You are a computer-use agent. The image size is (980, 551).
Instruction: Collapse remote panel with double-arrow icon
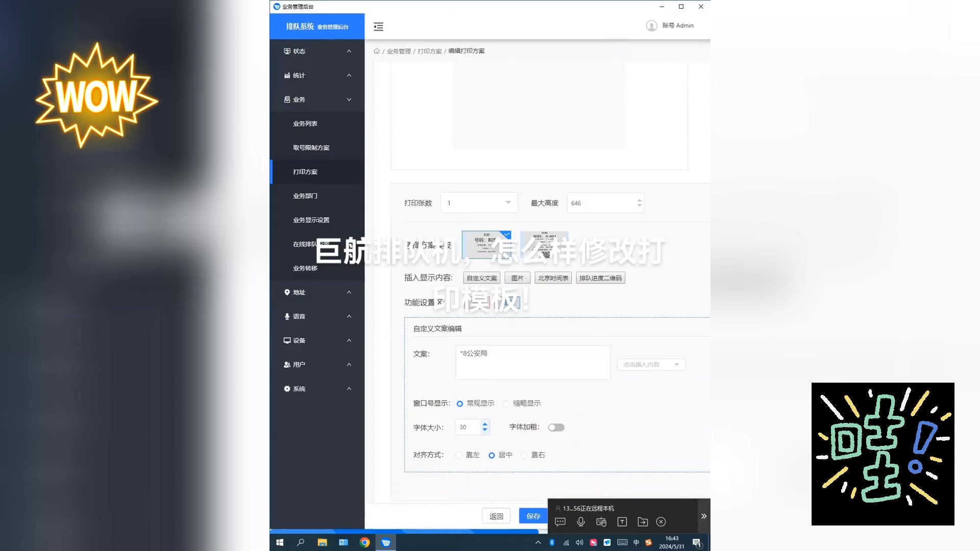click(704, 516)
